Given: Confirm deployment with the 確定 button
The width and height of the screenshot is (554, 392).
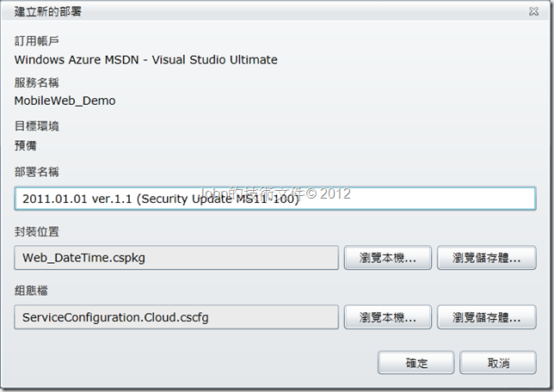Looking at the screenshot, I should (416, 362).
